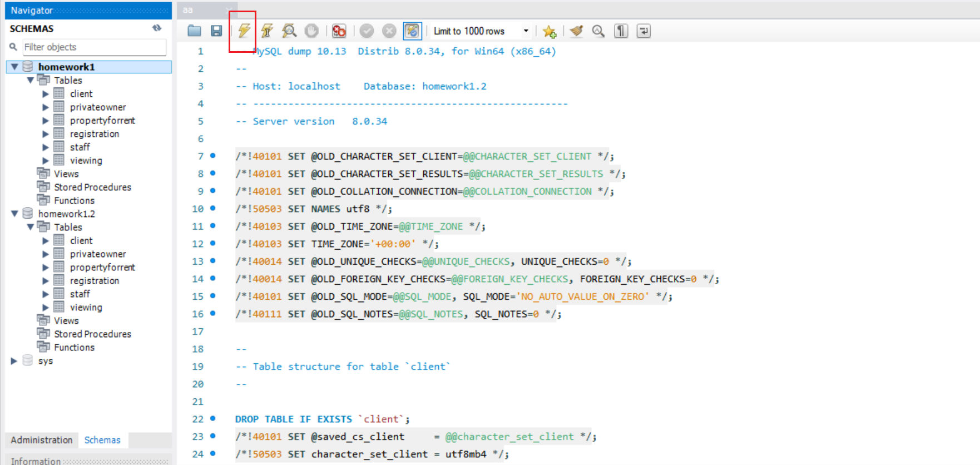Switch to the Schemas tab
Screen dimensions: 980x465
click(102, 440)
